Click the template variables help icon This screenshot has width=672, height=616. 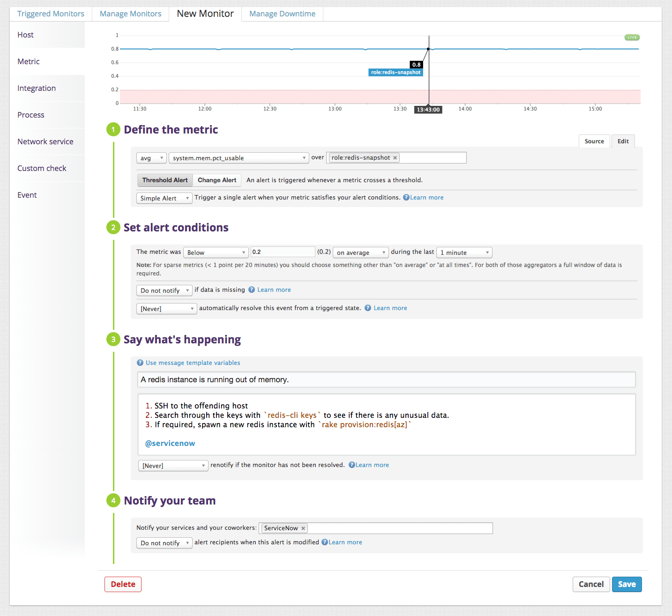pos(140,363)
